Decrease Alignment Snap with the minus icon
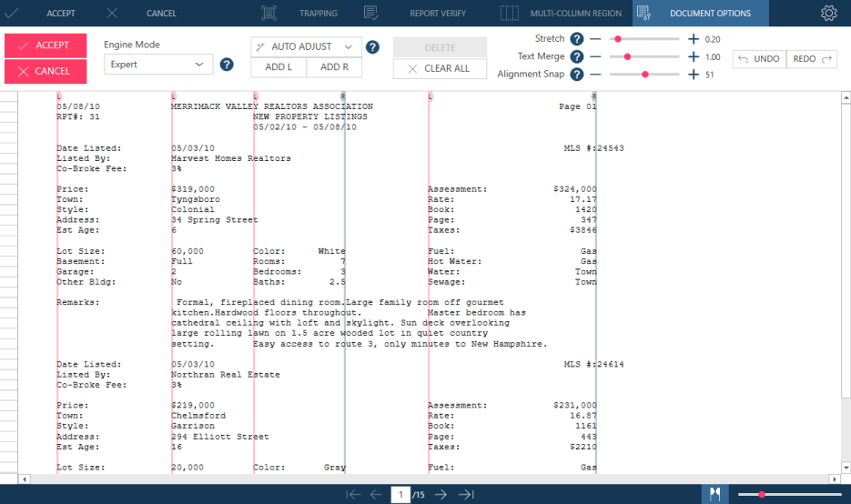 coord(595,75)
